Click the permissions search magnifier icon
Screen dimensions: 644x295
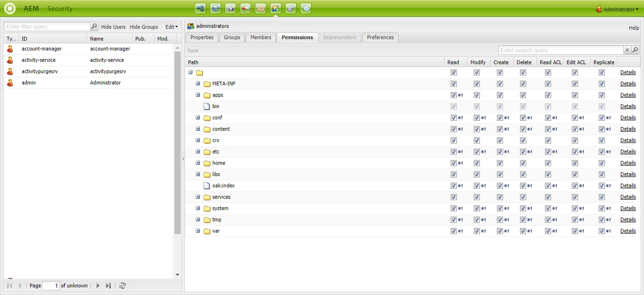tap(636, 50)
